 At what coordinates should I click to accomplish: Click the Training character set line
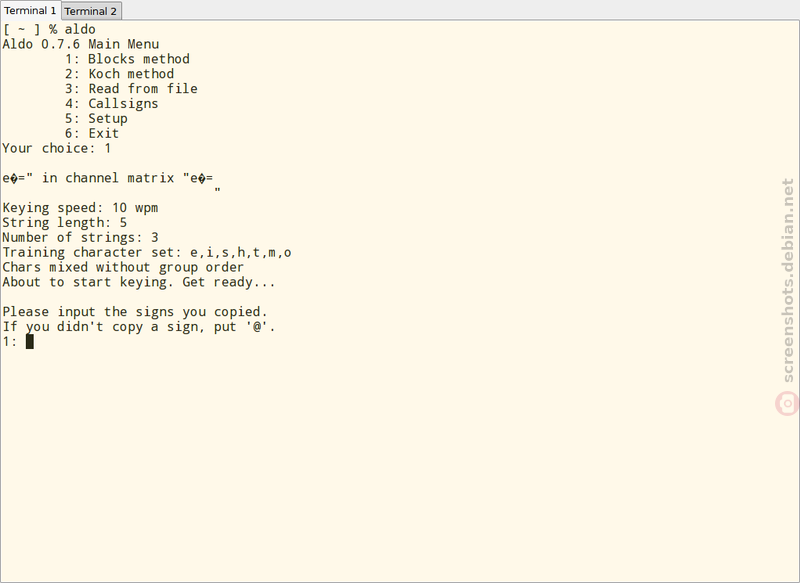[147, 252]
